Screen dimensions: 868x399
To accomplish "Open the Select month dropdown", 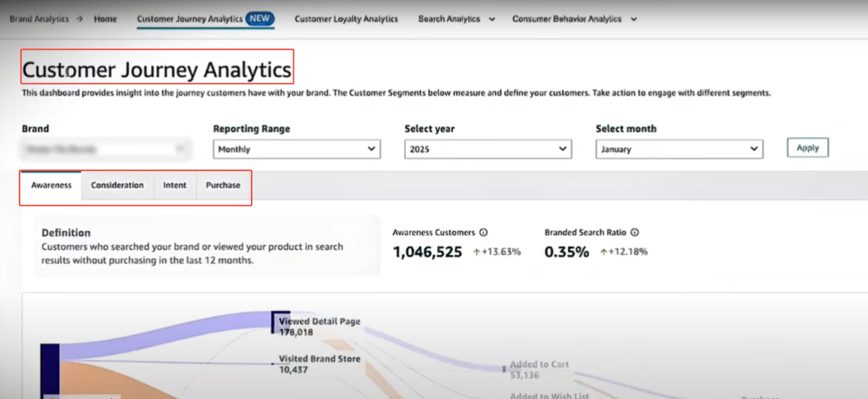I will 679,148.
